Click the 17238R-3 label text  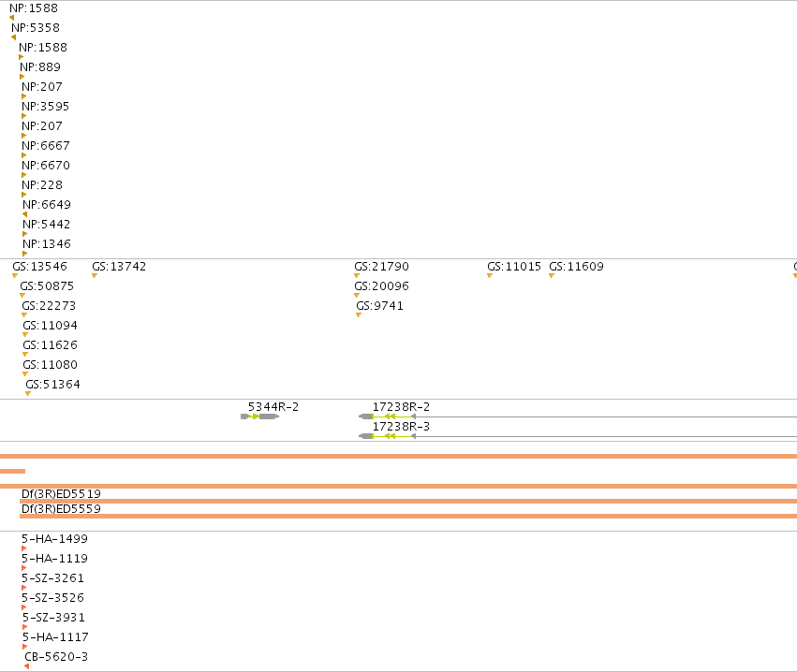click(x=401, y=426)
